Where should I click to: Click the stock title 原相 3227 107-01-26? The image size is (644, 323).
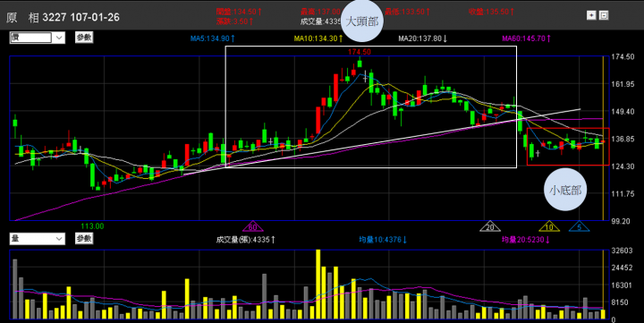[63, 17]
